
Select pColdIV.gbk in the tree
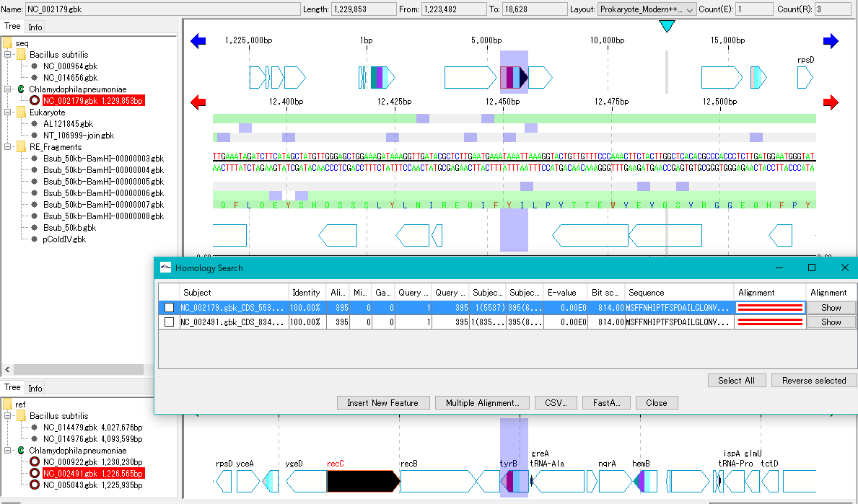click(64, 239)
